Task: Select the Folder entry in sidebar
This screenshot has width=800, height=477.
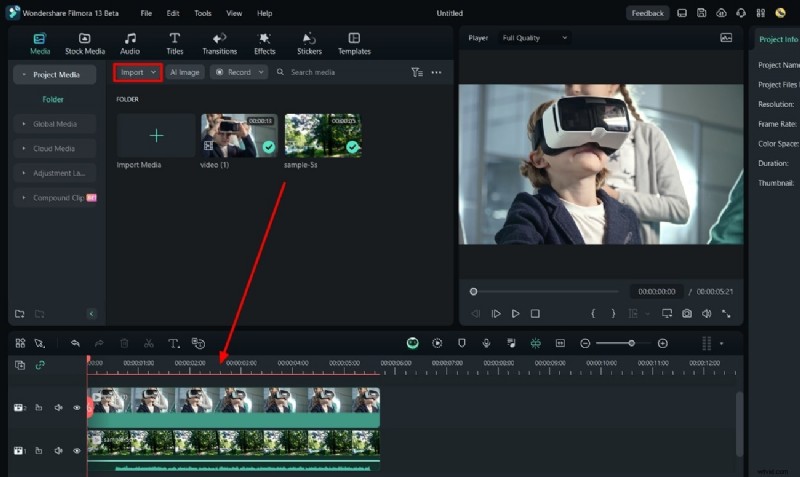Action: [x=53, y=99]
